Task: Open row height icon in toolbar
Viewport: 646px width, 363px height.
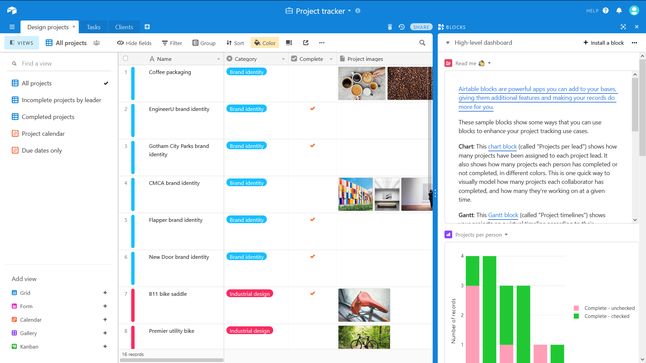Action: [x=289, y=43]
